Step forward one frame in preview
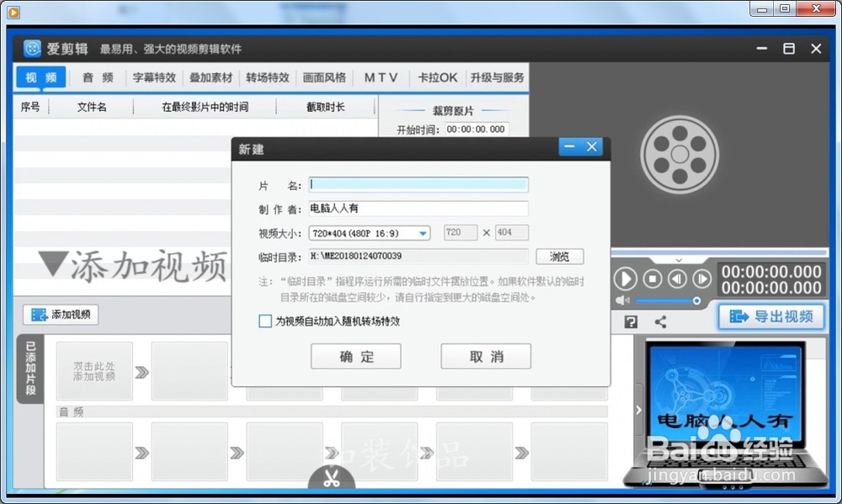Screen dimensions: 842x504 (x=702, y=279)
